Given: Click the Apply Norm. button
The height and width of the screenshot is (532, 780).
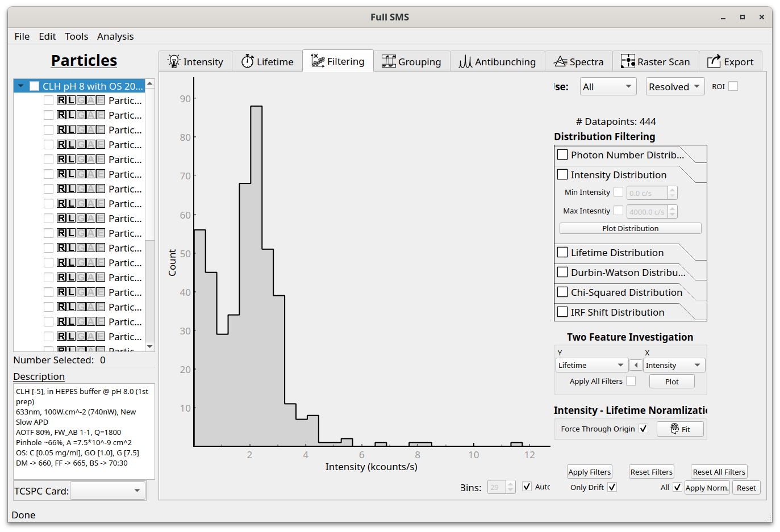Looking at the screenshot, I should point(707,488).
